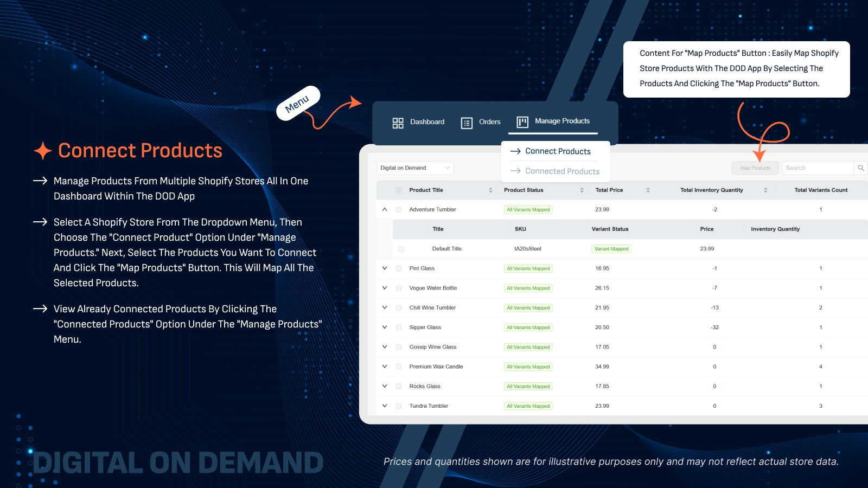Click the Inventory Quantity sub-header
Image resolution: width=868 pixels, height=488 pixels.
coord(775,229)
